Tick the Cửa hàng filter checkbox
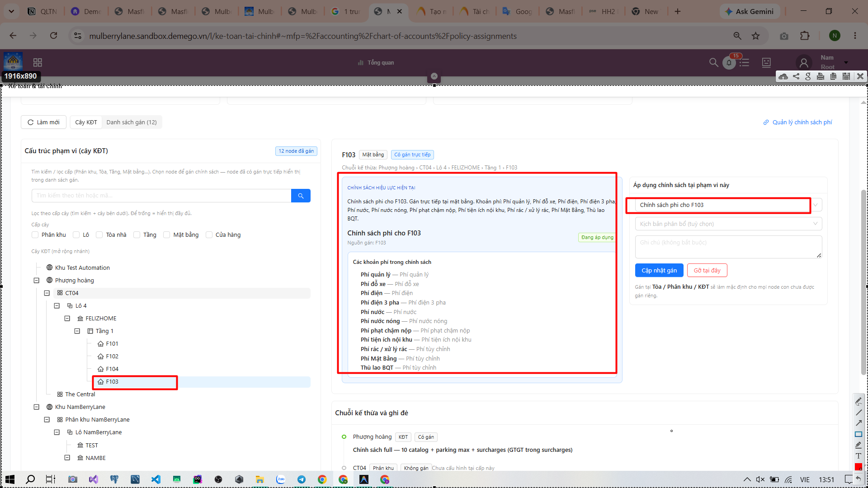 (209, 235)
